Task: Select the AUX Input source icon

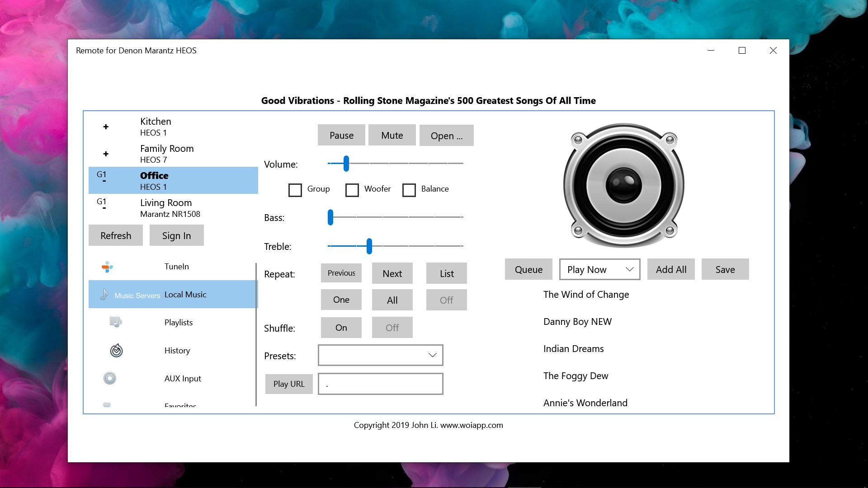Action: pyautogui.click(x=110, y=378)
